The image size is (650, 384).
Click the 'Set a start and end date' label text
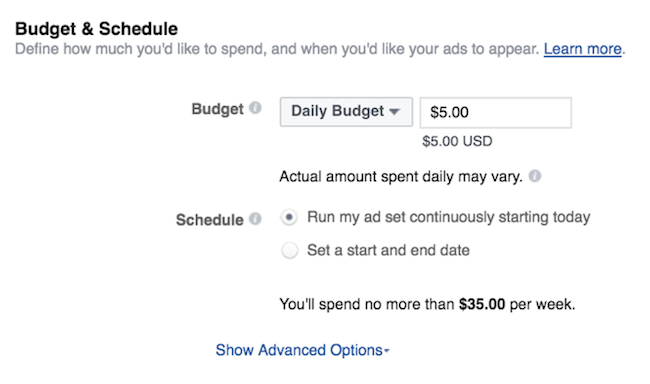(388, 250)
